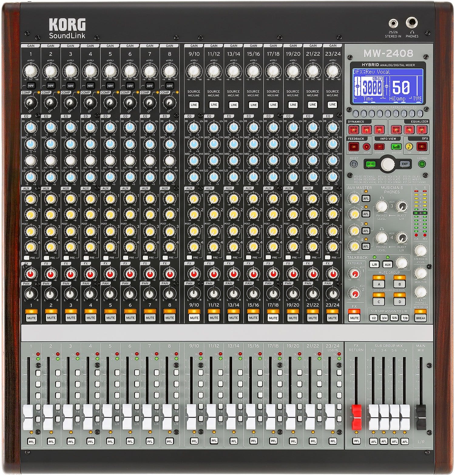Click the channel 11/12 red FX send knob

coord(214,274)
